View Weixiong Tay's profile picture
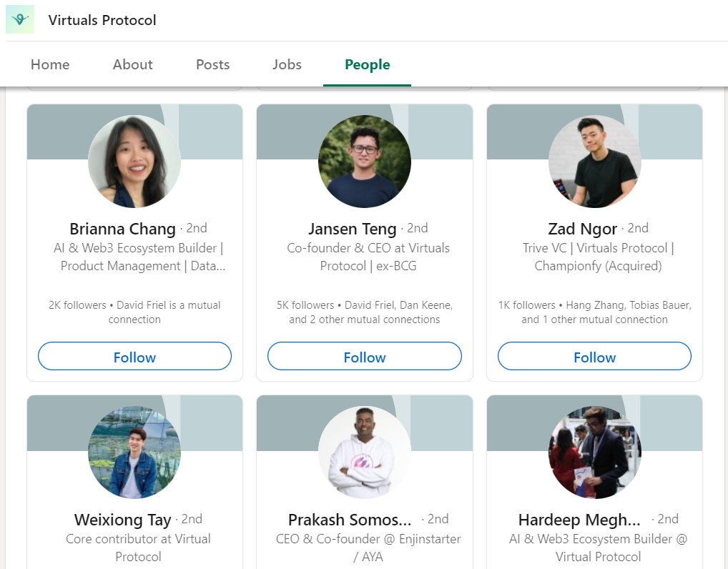The height and width of the screenshot is (569, 728). point(134,452)
